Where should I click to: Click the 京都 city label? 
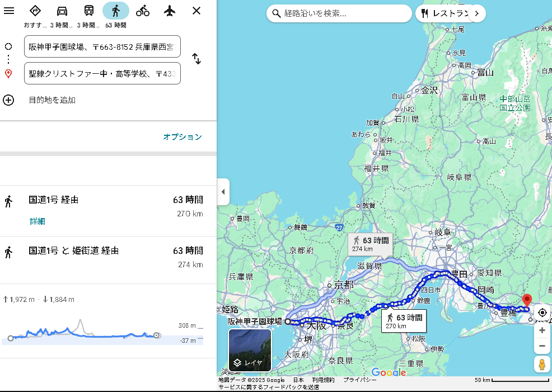click(x=344, y=285)
